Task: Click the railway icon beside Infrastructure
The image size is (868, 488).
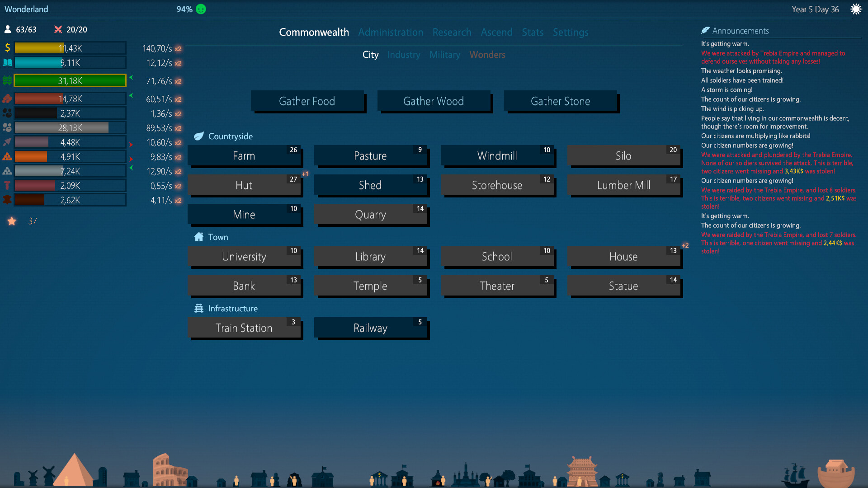Action: pos(198,308)
